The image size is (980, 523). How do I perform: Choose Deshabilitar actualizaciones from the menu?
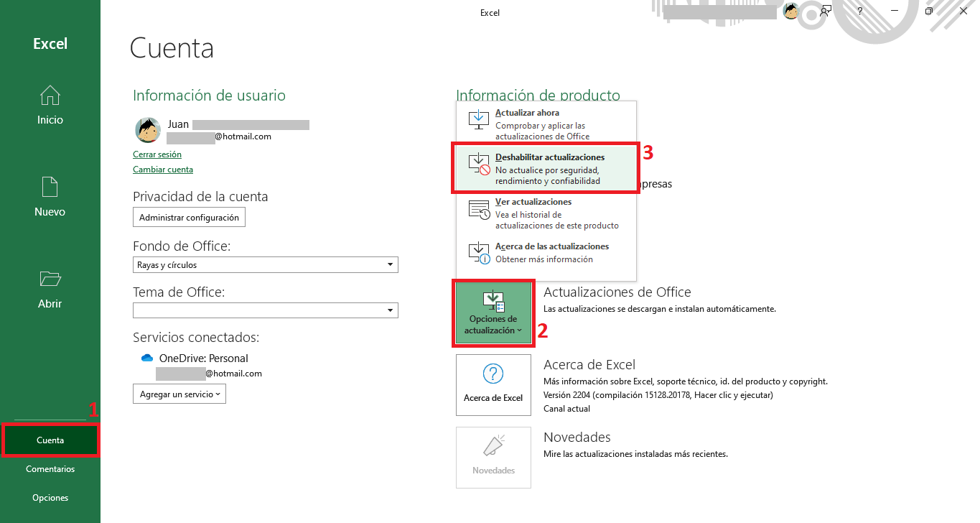point(546,169)
